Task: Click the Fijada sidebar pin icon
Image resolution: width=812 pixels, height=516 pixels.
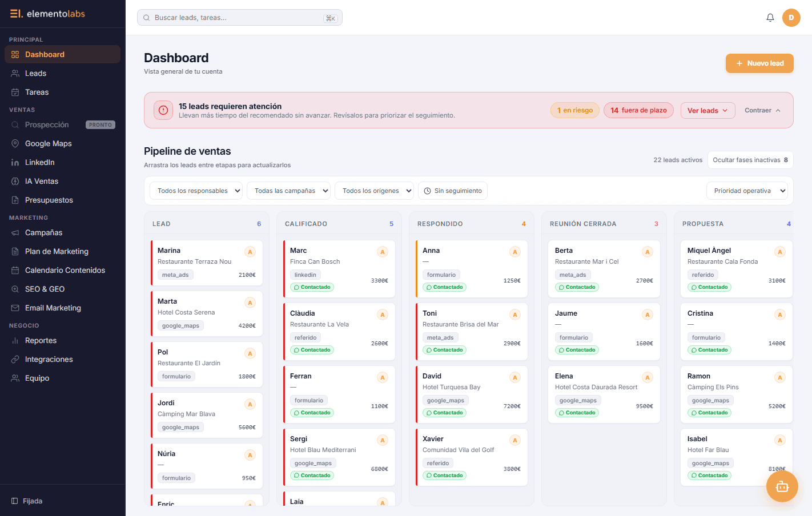Action: pyautogui.click(x=15, y=501)
